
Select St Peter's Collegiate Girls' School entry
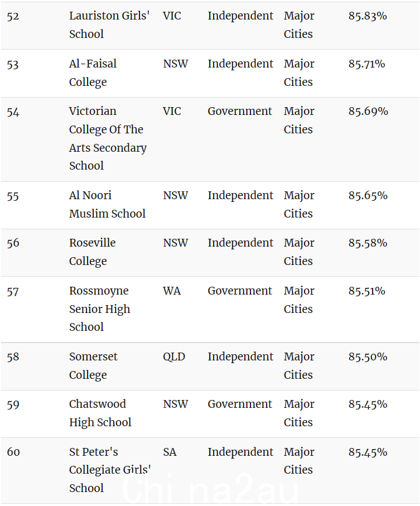(110, 470)
